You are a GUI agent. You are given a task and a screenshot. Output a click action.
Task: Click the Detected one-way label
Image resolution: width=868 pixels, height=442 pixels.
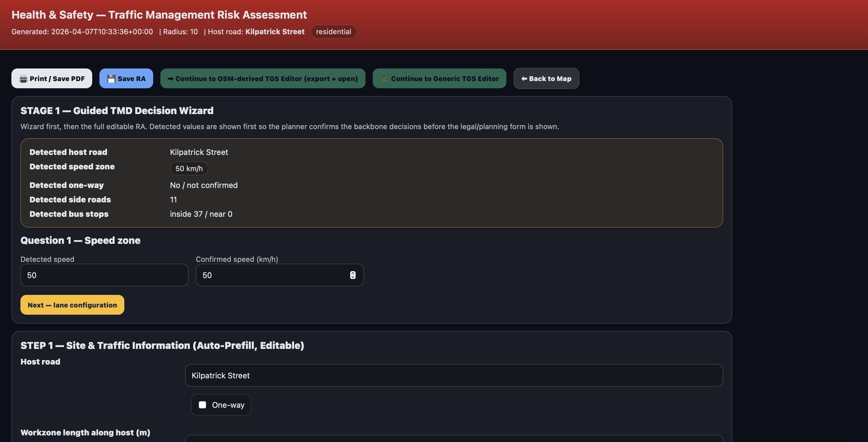[67, 185]
